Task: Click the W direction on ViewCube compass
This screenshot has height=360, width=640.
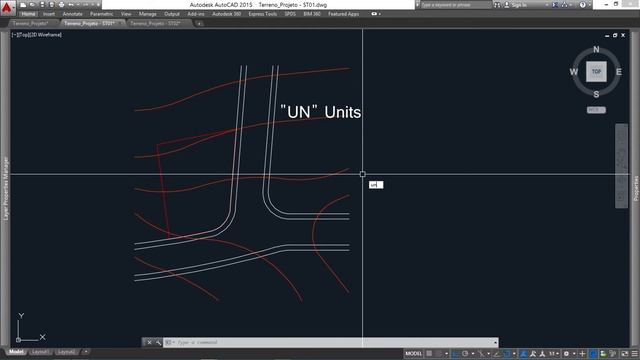Action: 573,72
